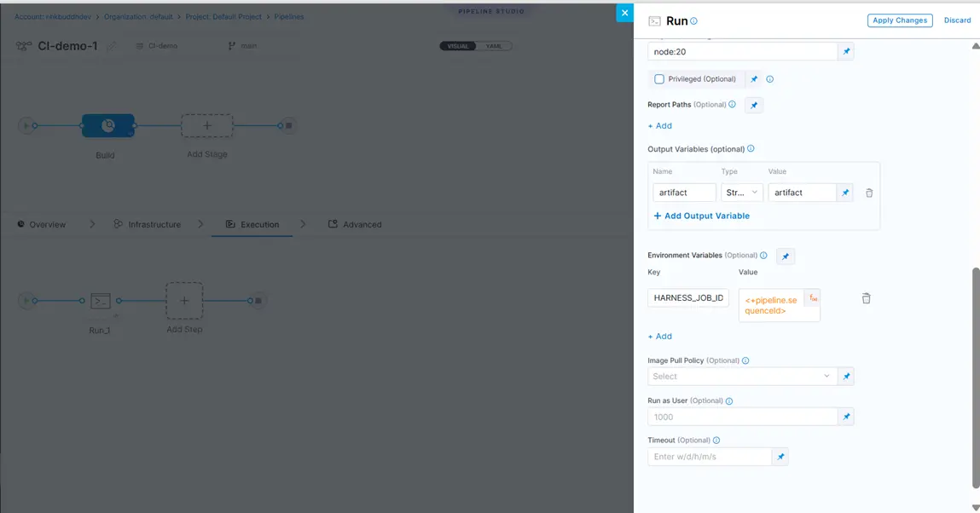Click the Add Stage placeholder
The height and width of the screenshot is (513, 980).
point(207,125)
